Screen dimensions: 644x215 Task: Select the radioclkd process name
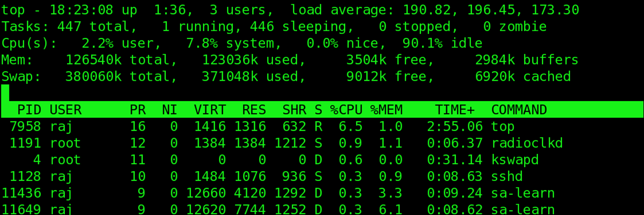point(527,143)
